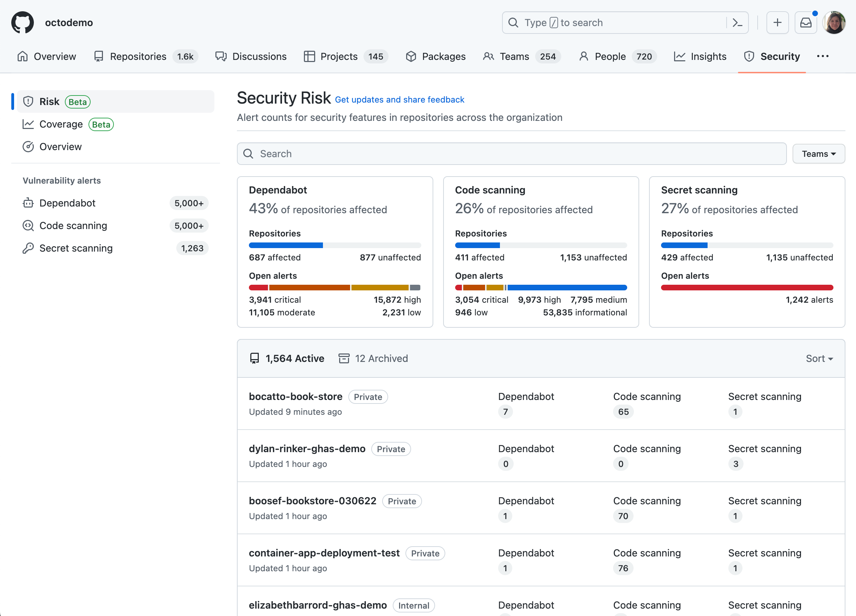Click the speech bubbles icon beside Discussions
Screen dimensions: 856x616
click(221, 56)
